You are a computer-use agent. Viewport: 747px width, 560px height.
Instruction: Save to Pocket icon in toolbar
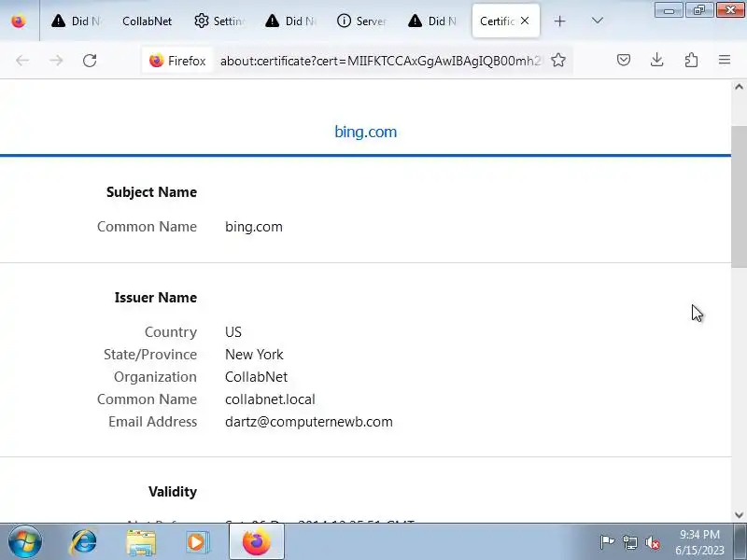(x=624, y=60)
